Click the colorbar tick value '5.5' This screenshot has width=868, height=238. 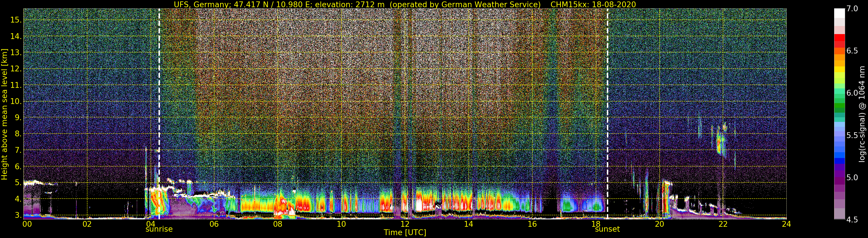click(852, 135)
